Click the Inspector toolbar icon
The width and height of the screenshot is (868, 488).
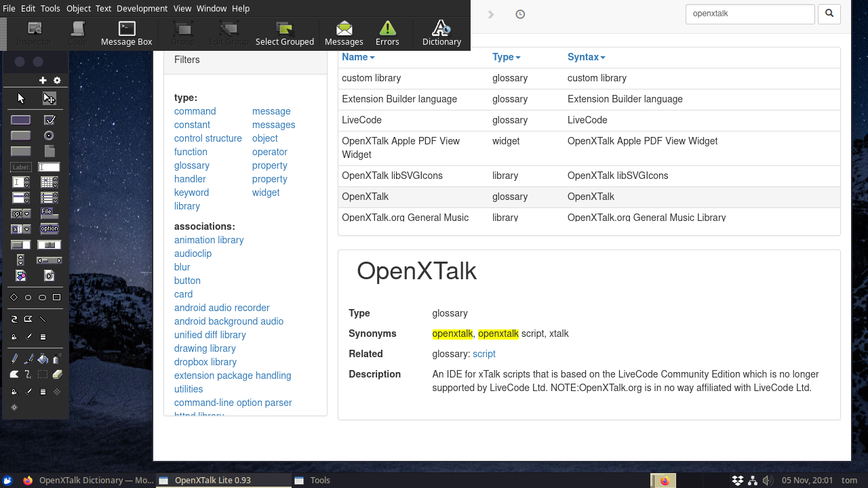click(x=34, y=33)
